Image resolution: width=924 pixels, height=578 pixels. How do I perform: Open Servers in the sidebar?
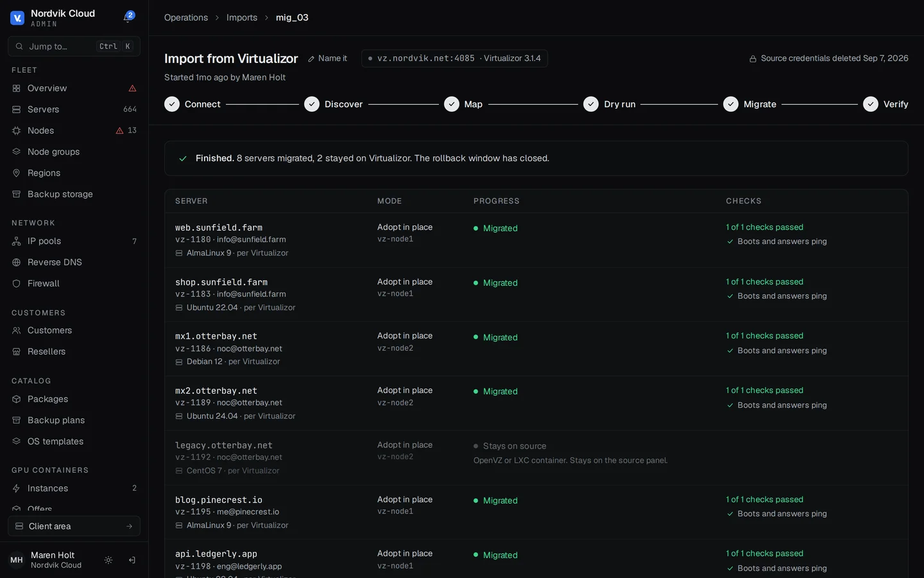coord(74,109)
